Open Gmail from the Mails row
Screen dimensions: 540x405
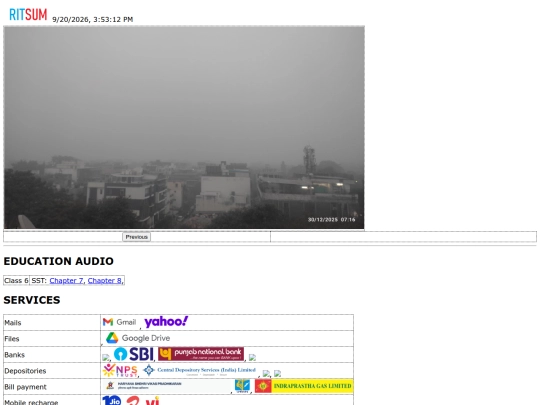(120, 322)
